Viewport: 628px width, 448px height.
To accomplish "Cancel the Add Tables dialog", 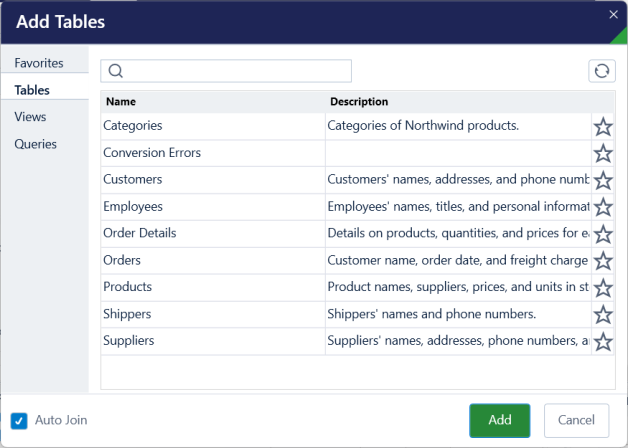I will coord(576,420).
